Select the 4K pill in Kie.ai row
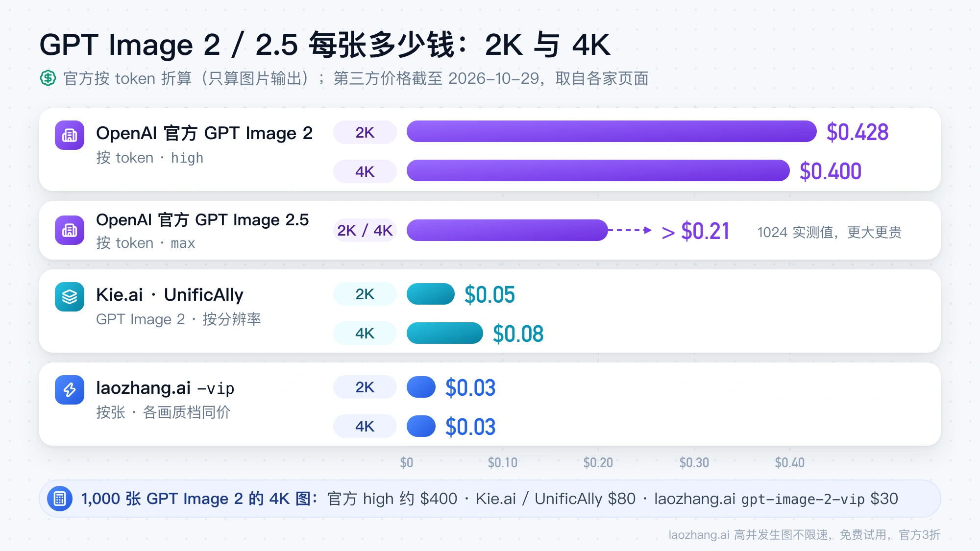This screenshot has width=980, height=551. 365,333
